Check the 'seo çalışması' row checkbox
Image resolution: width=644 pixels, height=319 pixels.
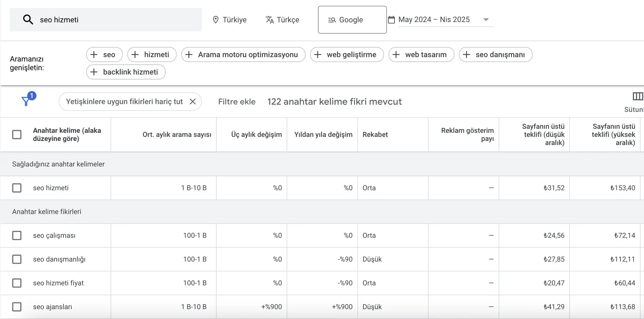coord(17,235)
